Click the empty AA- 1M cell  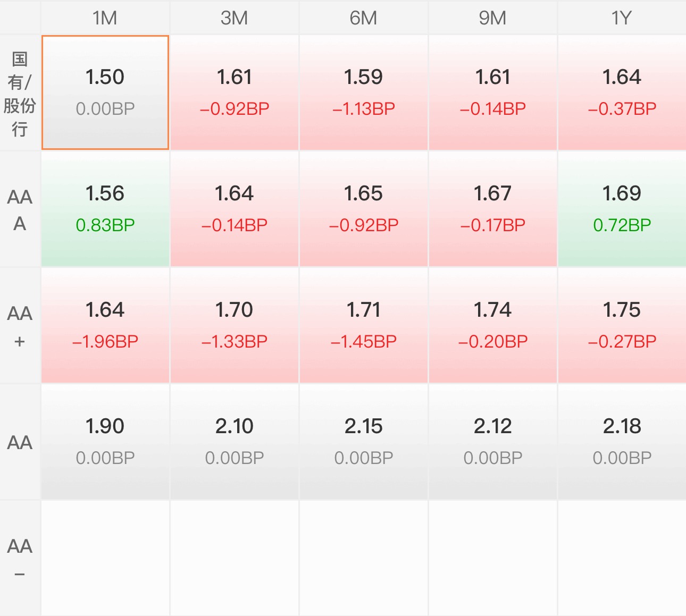coord(105,559)
